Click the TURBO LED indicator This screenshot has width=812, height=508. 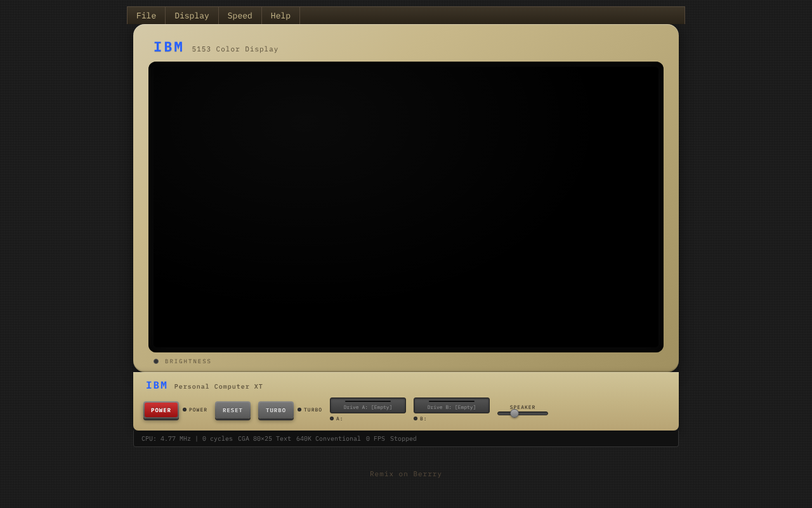298,410
